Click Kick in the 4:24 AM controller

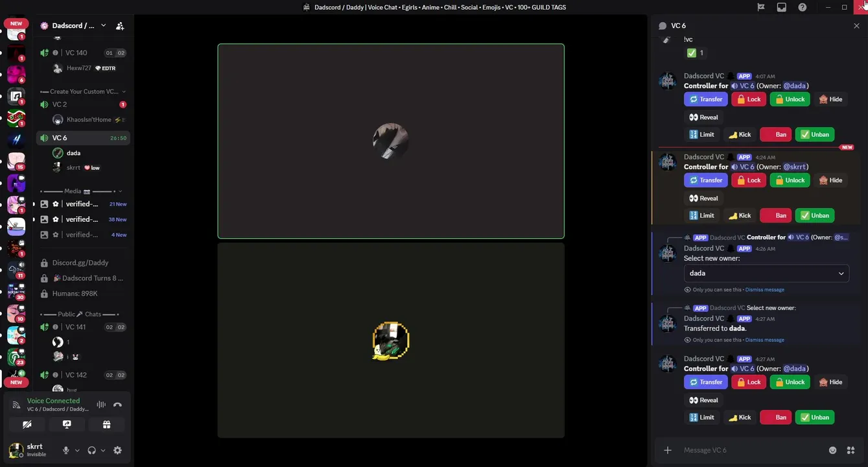tap(740, 215)
